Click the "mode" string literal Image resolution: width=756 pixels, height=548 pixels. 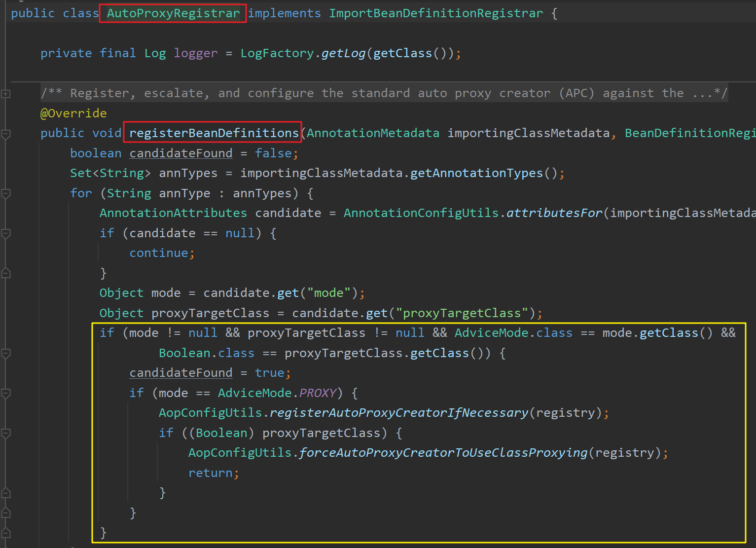click(328, 293)
